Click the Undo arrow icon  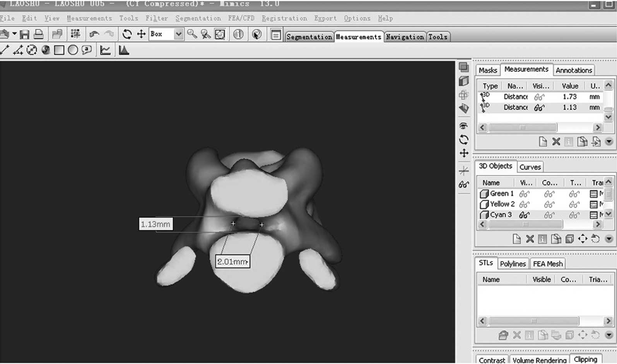94,34
